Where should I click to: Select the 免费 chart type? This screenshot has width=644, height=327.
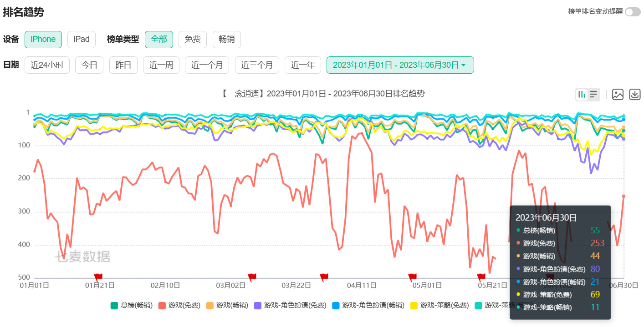(192, 40)
